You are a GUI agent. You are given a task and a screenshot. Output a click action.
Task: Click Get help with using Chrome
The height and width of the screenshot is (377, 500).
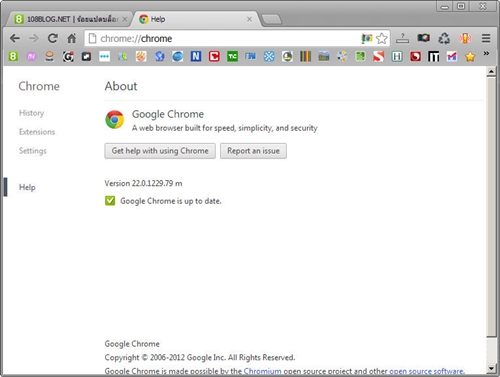pyautogui.click(x=160, y=151)
